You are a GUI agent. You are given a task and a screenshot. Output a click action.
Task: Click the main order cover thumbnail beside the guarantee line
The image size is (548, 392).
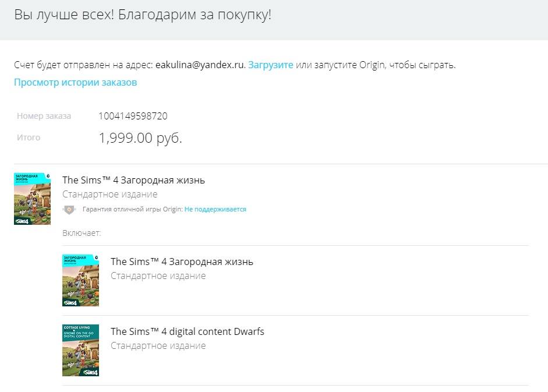click(32, 199)
